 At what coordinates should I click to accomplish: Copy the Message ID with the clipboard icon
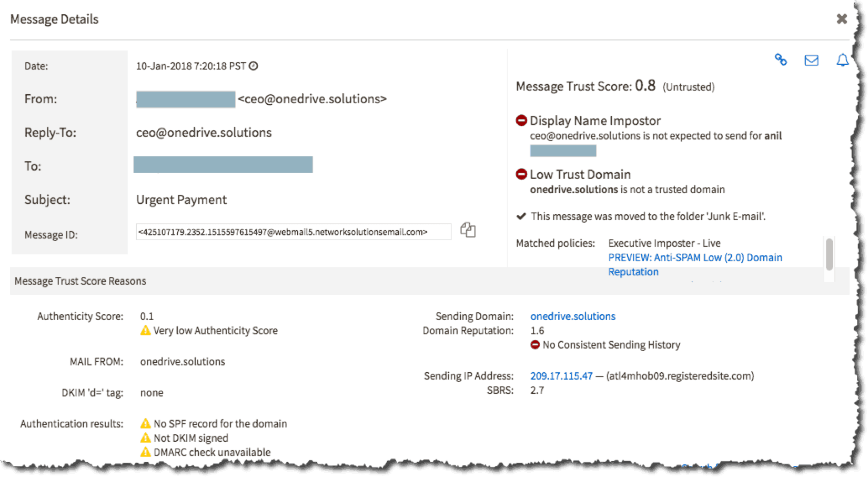point(468,230)
